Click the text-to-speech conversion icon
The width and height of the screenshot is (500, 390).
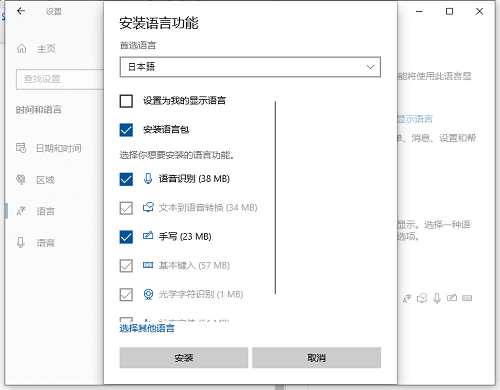(148, 207)
